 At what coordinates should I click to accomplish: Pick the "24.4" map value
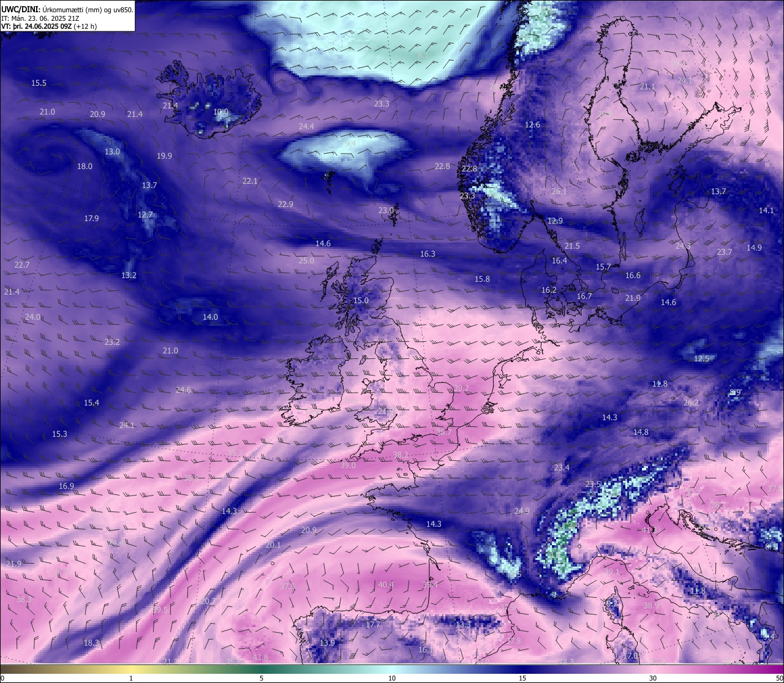coord(306,126)
